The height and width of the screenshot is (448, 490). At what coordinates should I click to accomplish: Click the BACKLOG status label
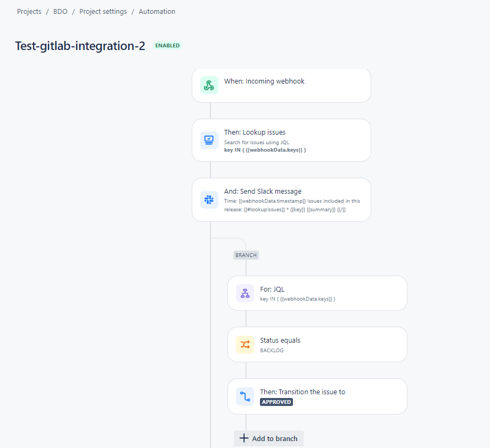[x=273, y=350]
